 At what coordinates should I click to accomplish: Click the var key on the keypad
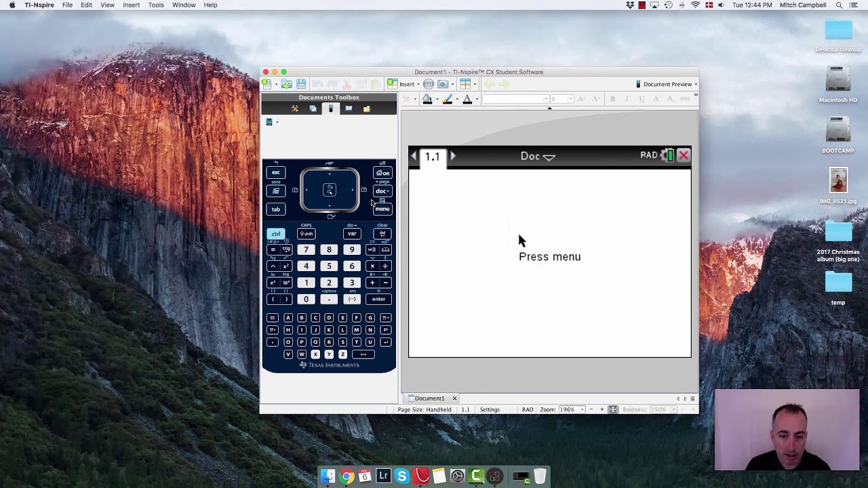click(x=352, y=234)
